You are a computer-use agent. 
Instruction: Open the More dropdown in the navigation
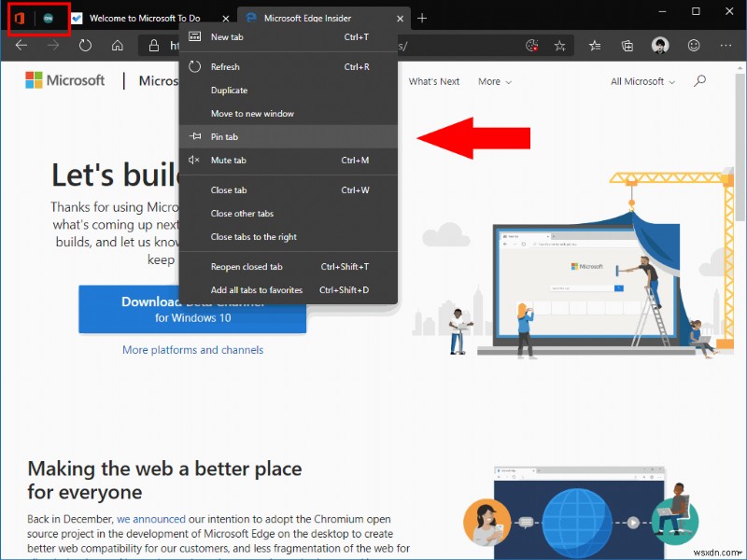point(494,81)
